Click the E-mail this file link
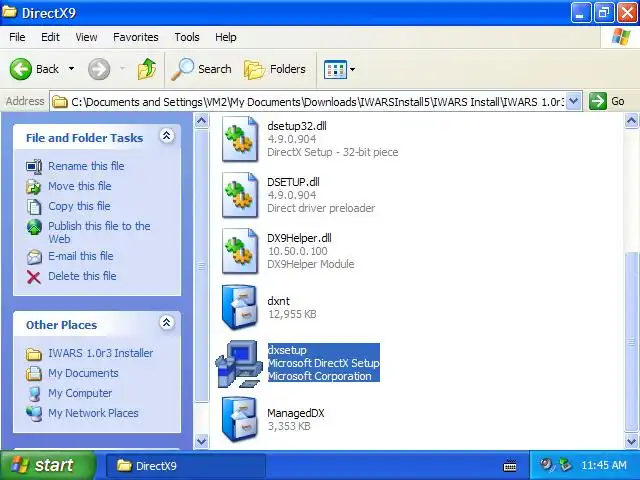 pyautogui.click(x=81, y=256)
